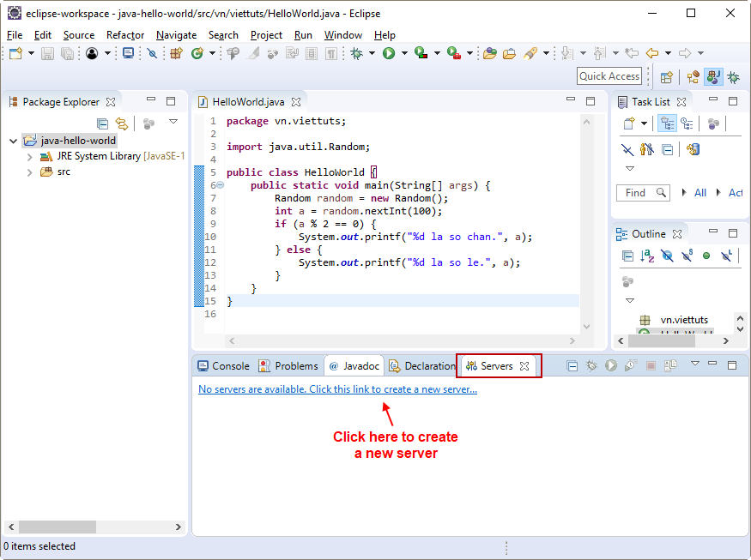The height and width of the screenshot is (560, 751).
Task: Click Start server in debug mode icon
Action: (x=591, y=365)
